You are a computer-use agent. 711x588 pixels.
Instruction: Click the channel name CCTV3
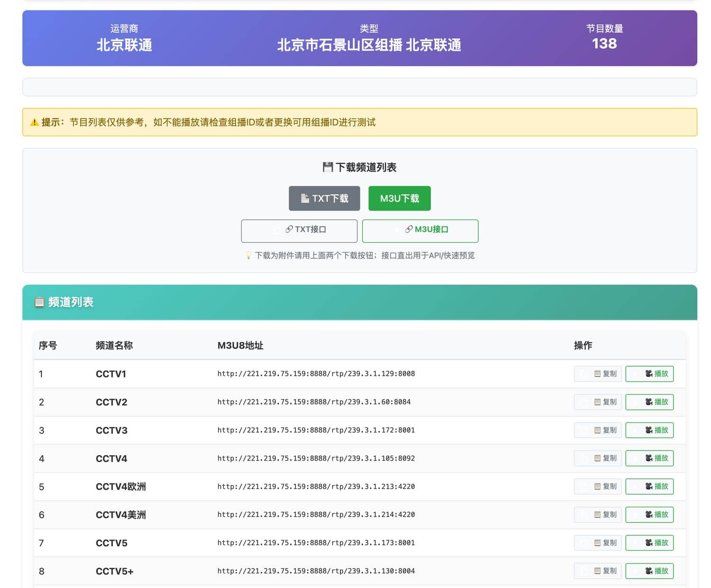click(x=111, y=431)
